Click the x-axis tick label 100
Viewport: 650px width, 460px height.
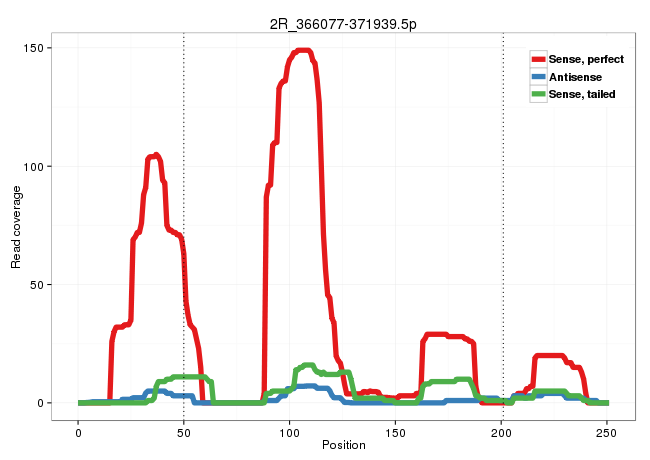tap(290, 430)
